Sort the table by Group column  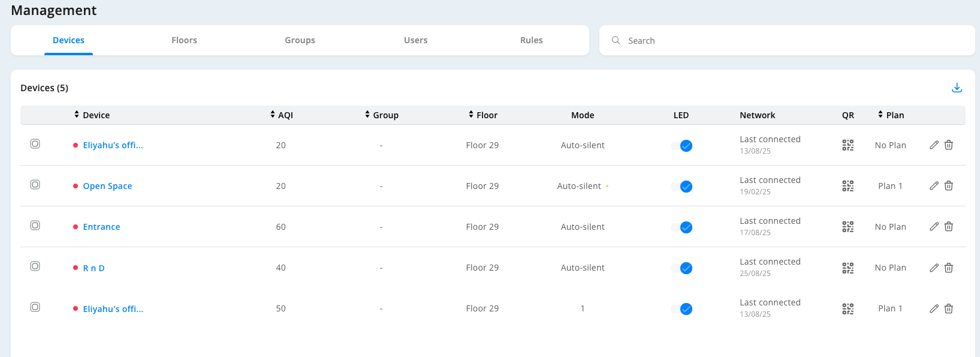[x=381, y=115]
